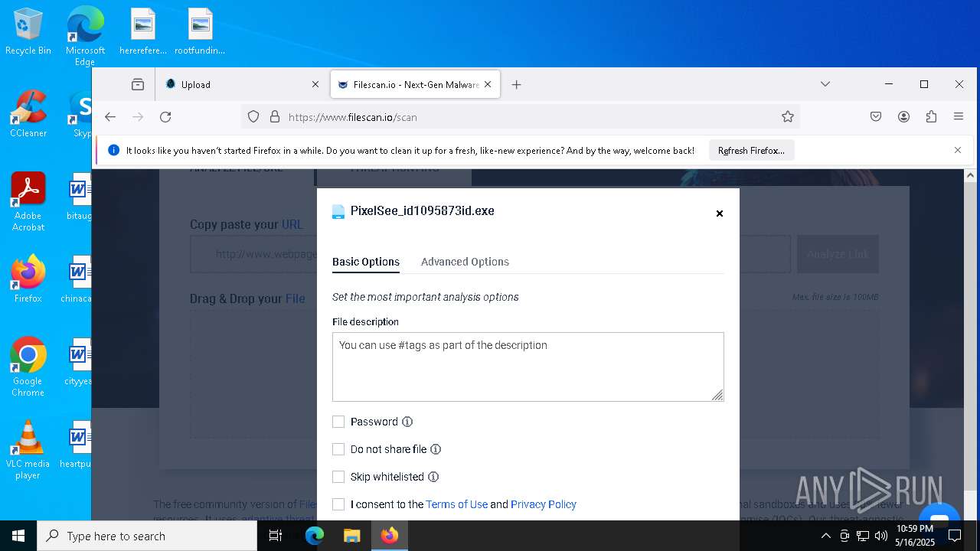Switch to Basic Options tab
This screenshot has height=551, width=980.
pyautogui.click(x=366, y=262)
